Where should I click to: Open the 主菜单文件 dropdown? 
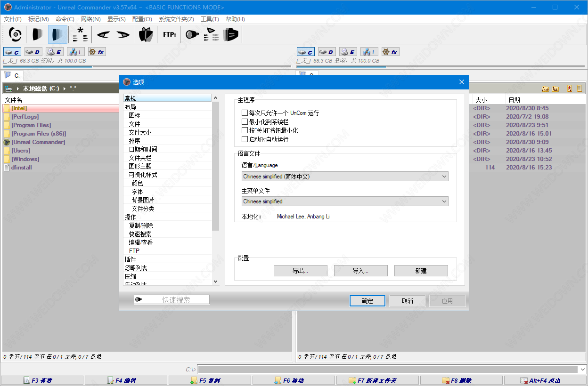(345, 201)
